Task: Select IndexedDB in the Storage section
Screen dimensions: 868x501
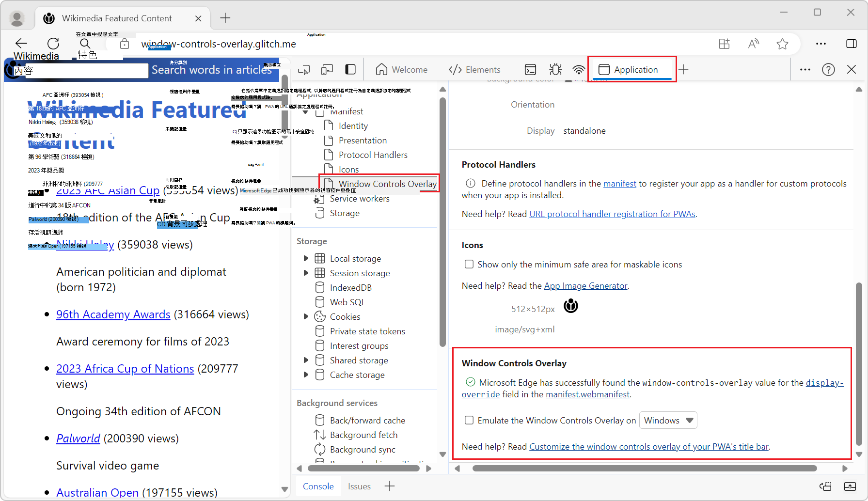Action: (351, 288)
